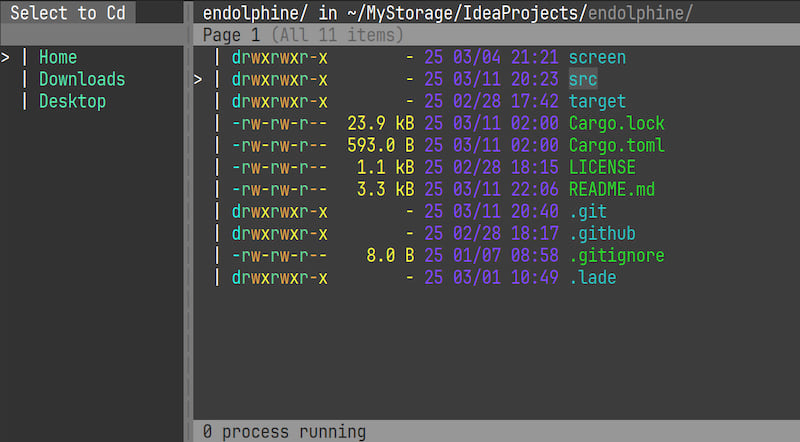Pick the LICENSE file
Screen dimensions: 800x442
point(602,167)
